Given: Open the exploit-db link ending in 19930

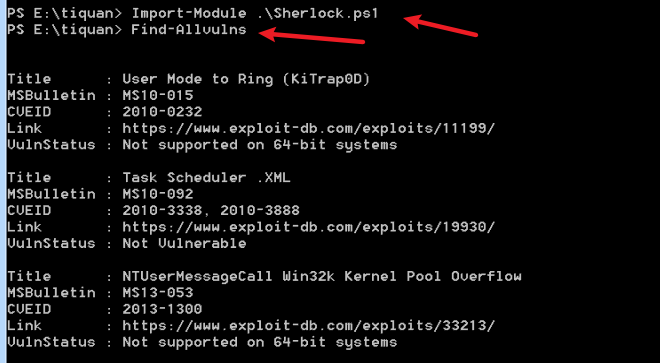Looking at the screenshot, I should [x=309, y=227].
